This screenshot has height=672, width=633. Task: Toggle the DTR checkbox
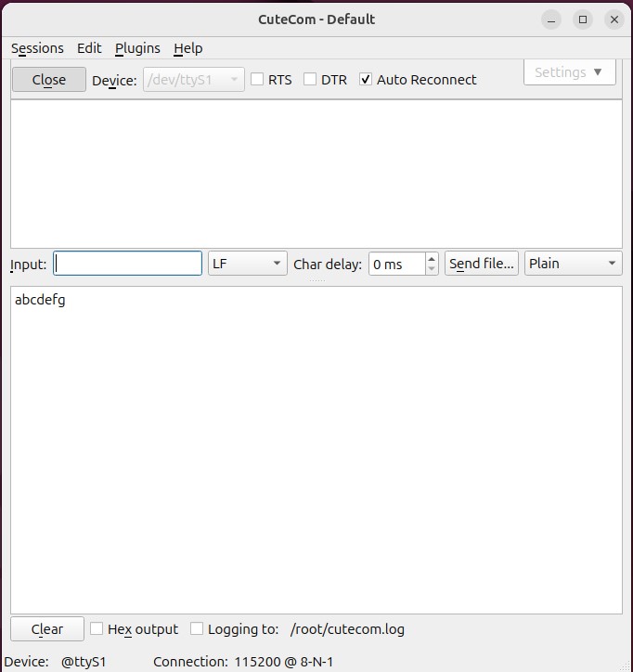(325, 80)
